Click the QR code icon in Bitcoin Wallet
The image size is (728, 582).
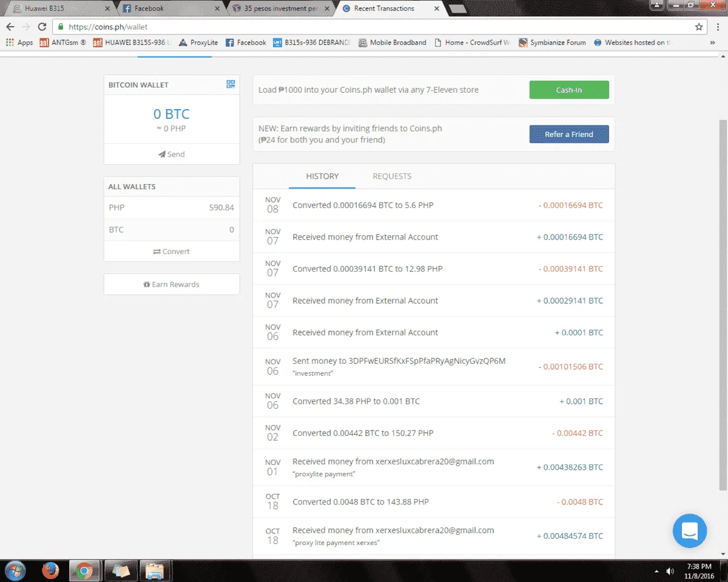(231, 84)
